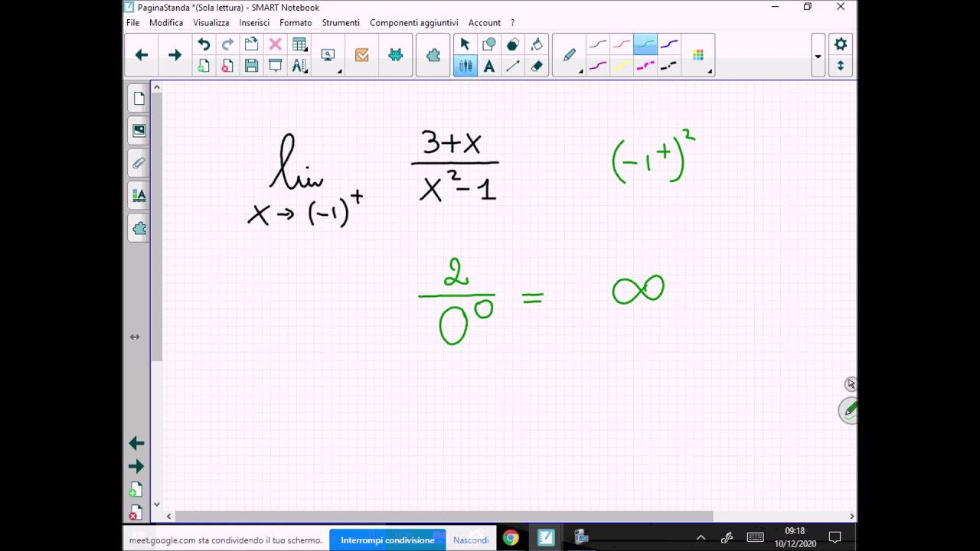
Task: Open toolbar settings gear
Action: click(841, 44)
